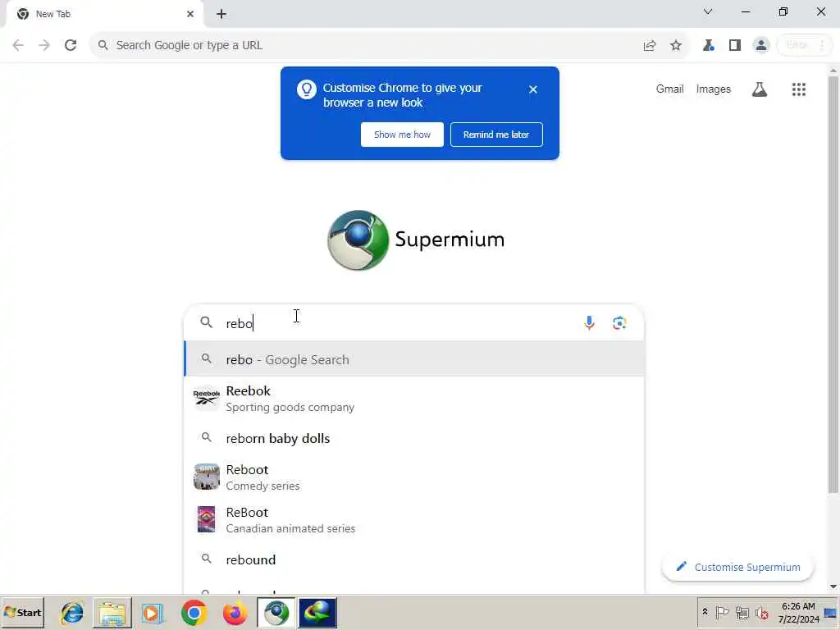Click the share page icon in address bar
Screen dimensions: 840x630
coord(650,46)
